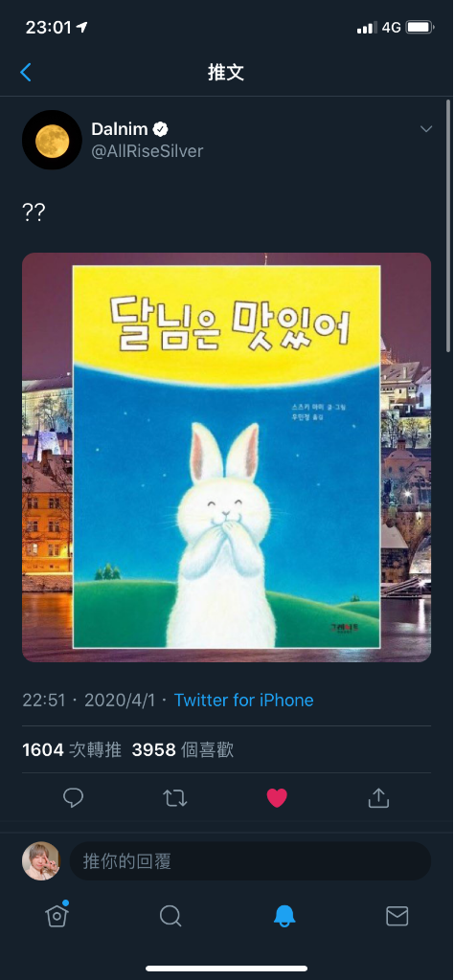Viewport: 454px width, 980px height.
Task: Open the tweet options chevron menu
Action: point(426,129)
